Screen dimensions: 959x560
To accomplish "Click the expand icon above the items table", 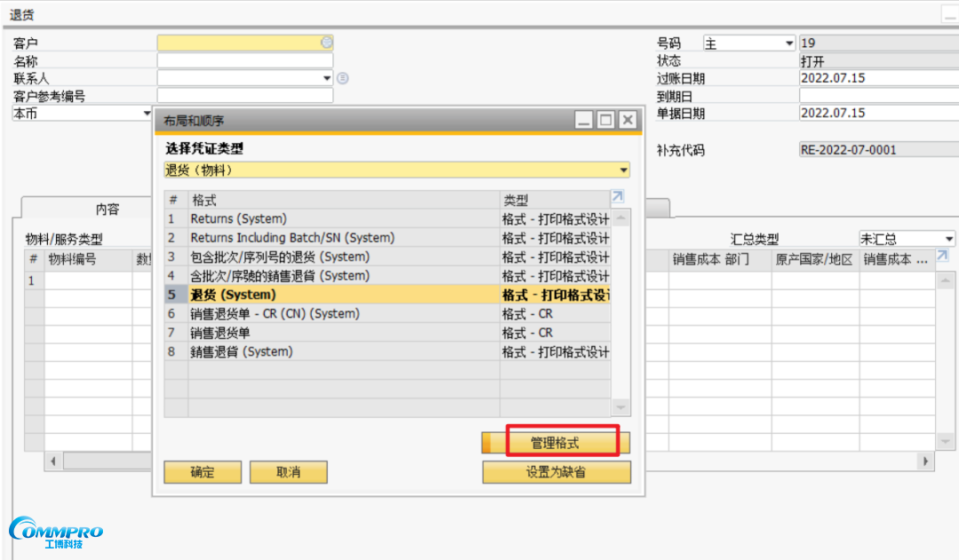I will [942, 256].
